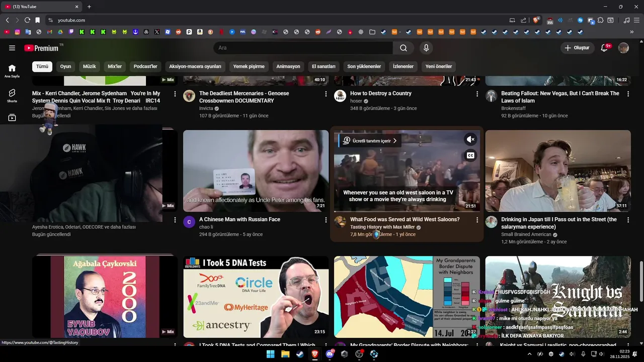Screen dimensions: 644x362
Task: Expand the Ücretli tanıtım içerir notice
Action: point(371,141)
